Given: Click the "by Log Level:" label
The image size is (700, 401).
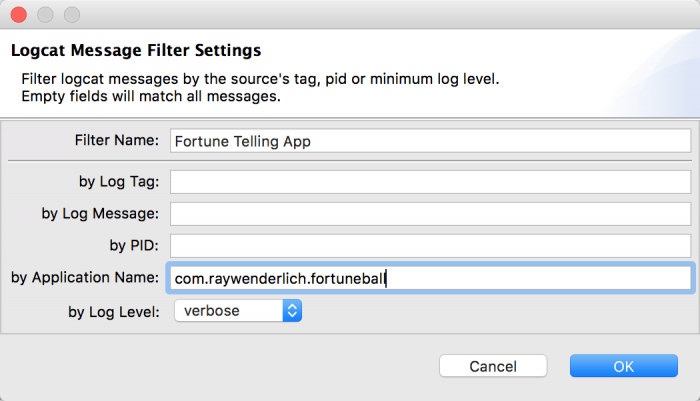Looking at the screenshot, I should click(x=113, y=312).
